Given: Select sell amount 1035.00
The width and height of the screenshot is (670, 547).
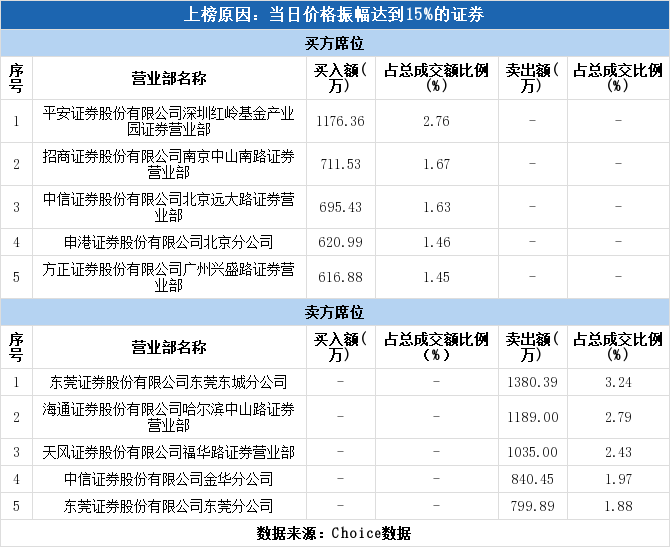Looking at the screenshot, I should [532, 452].
